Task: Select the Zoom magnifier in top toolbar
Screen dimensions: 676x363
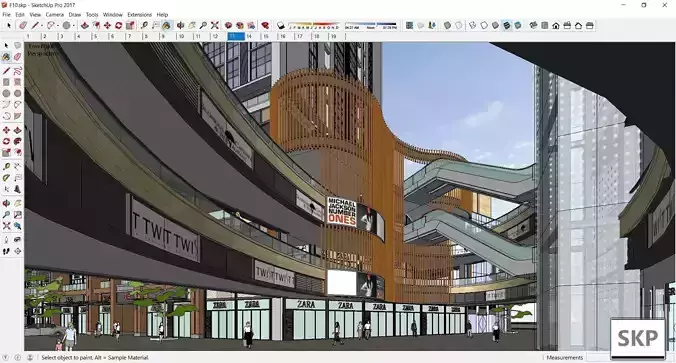Action: coord(203,25)
